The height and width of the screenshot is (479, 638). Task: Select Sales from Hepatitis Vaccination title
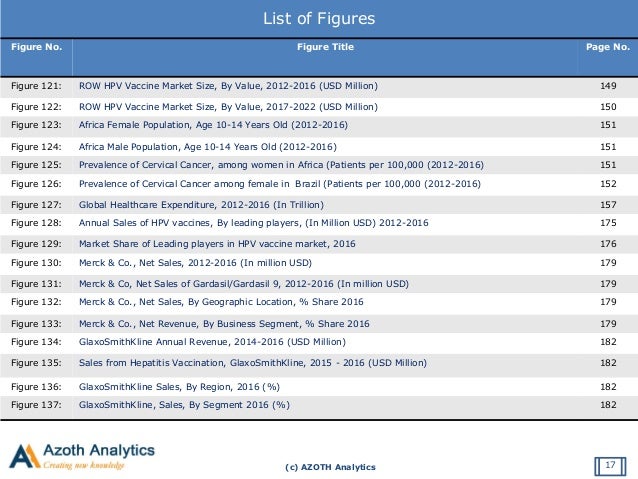253,363
